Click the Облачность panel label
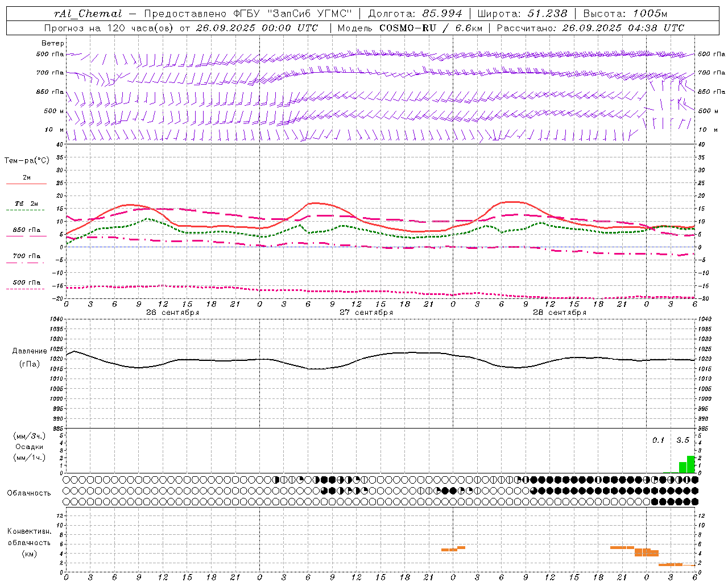 [29, 493]
